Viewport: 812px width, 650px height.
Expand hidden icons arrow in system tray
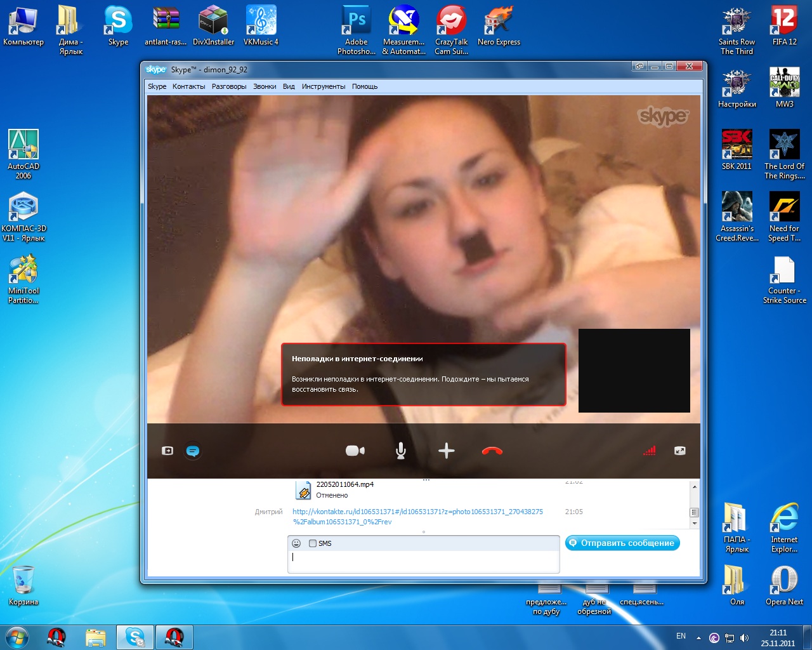click(x=698, y=637)
